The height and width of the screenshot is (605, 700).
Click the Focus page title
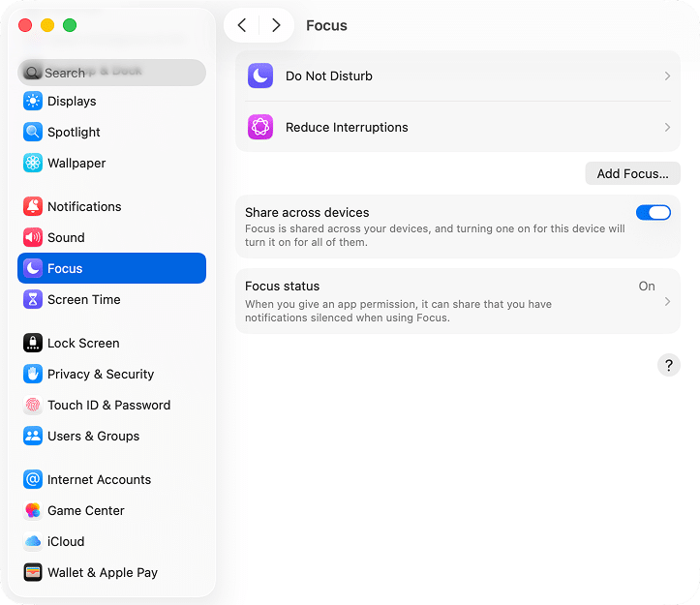(x=326, y=25)
